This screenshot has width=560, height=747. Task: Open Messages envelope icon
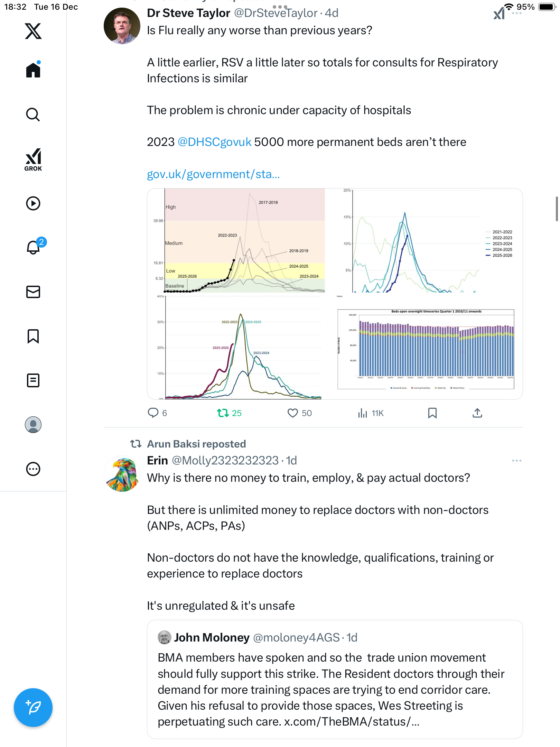33,292
